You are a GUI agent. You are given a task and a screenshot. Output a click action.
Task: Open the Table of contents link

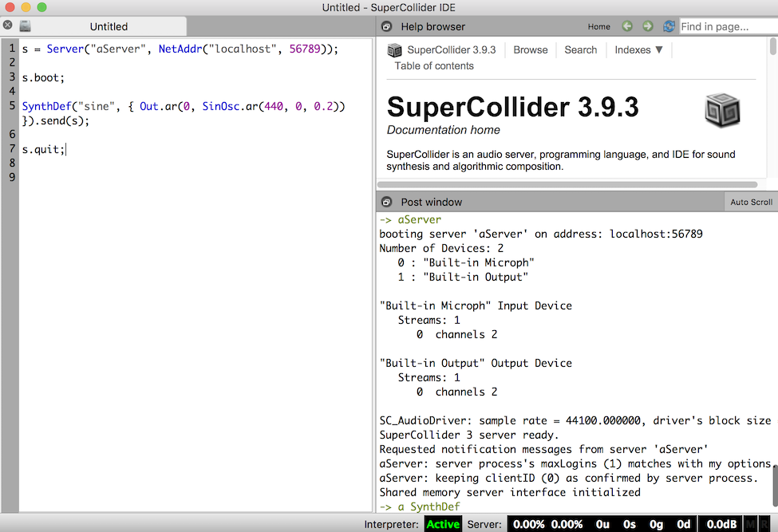point(434,65)
